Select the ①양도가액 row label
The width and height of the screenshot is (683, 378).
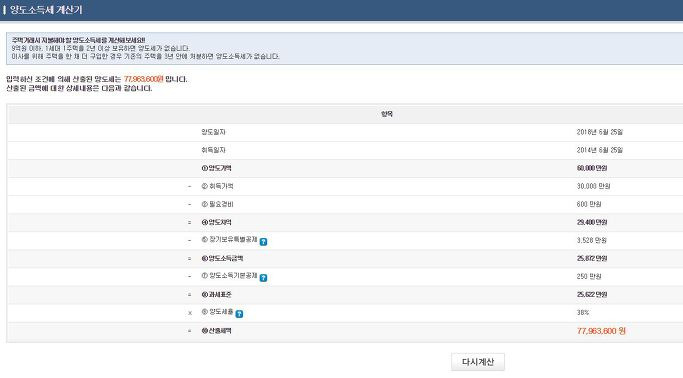click(x=216, y=168)
